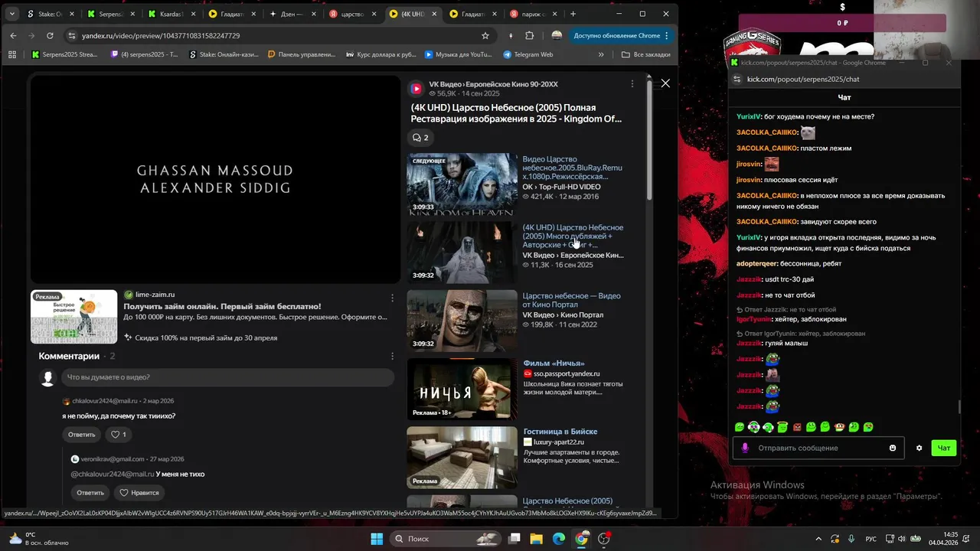Open Microsoft Edge from taskbar
Screen dimensions: 980x551
559,539
